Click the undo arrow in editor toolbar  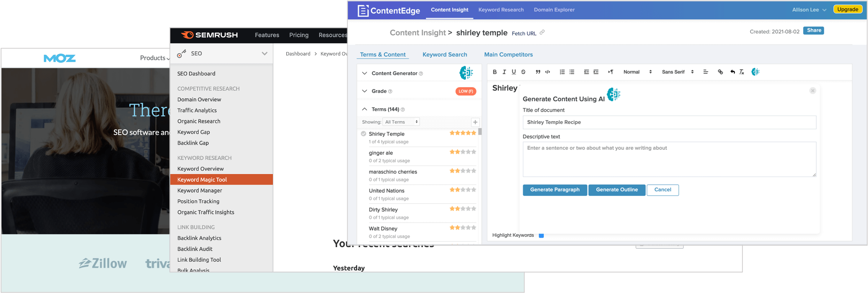732,72
